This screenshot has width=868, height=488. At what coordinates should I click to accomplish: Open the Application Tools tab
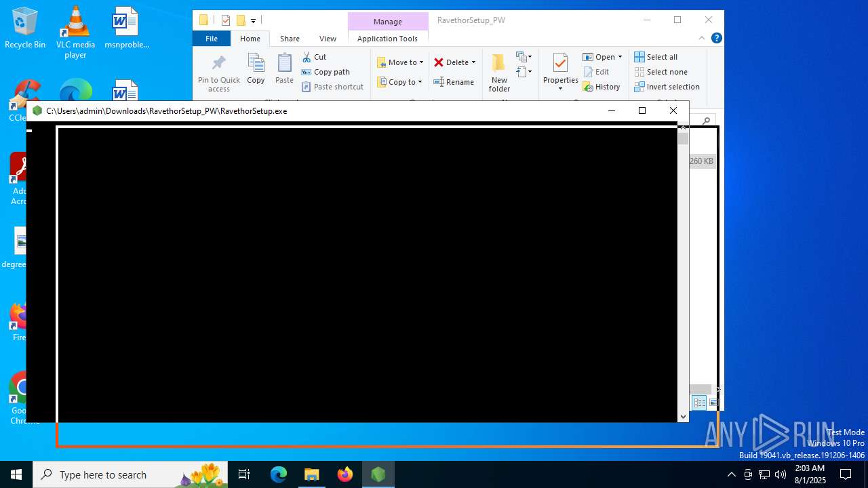click(x=387, y=39)
